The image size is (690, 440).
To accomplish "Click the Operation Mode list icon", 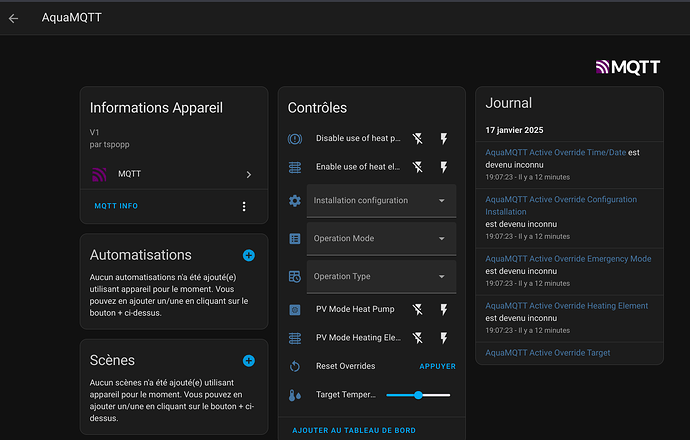I will click(x=295, y=238).
